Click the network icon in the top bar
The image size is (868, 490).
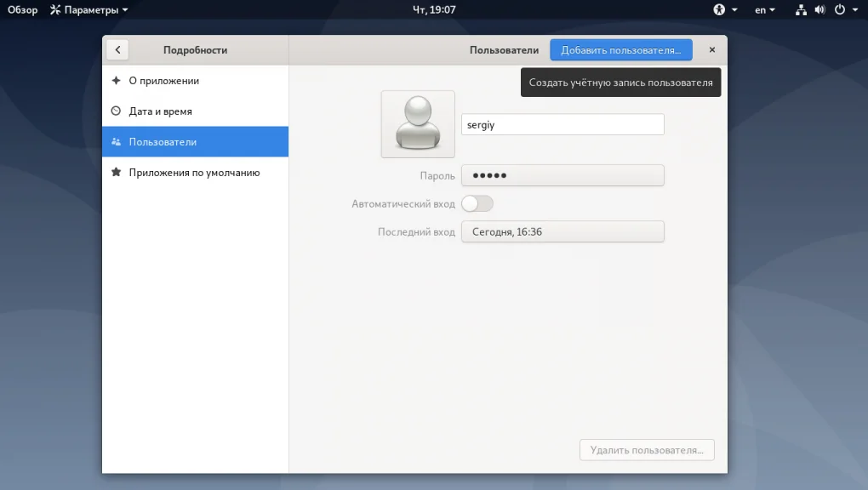click(801, 9)
